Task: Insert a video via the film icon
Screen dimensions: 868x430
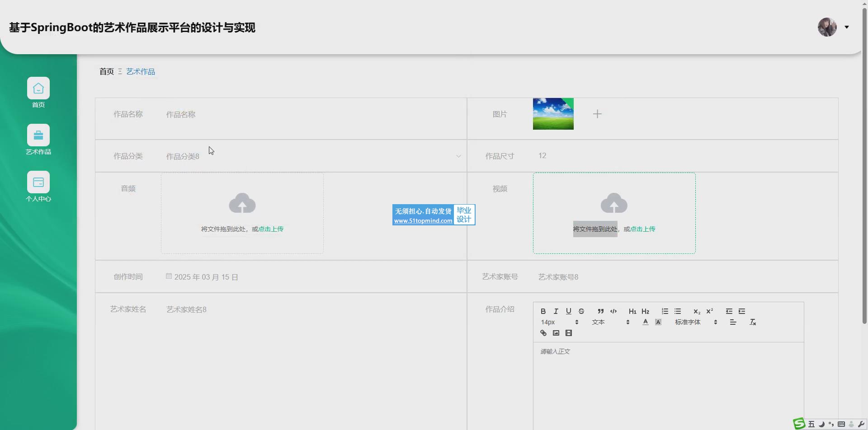Action: pos(568,333)
